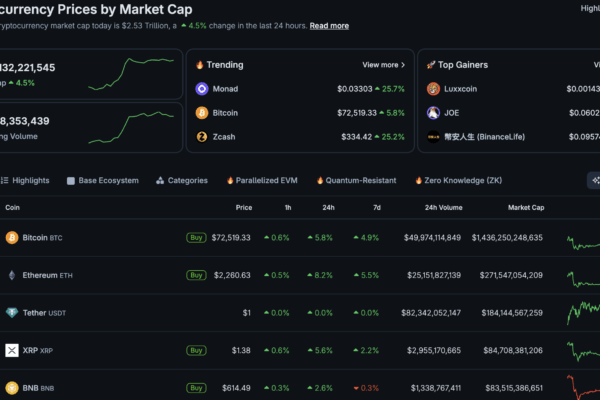
Task: Select the Quantum-Resistant filter tab
Action: (360, 181)
